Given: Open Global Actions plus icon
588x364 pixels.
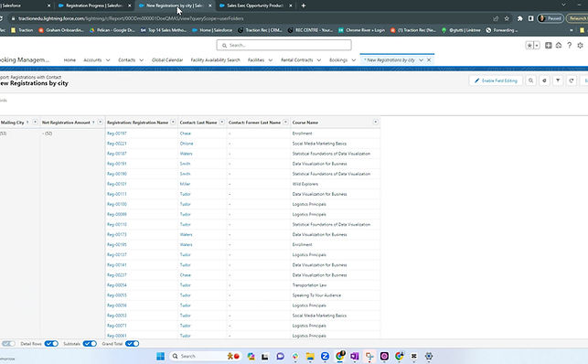Looking at the screenshot, I should (x=549, y=46).
